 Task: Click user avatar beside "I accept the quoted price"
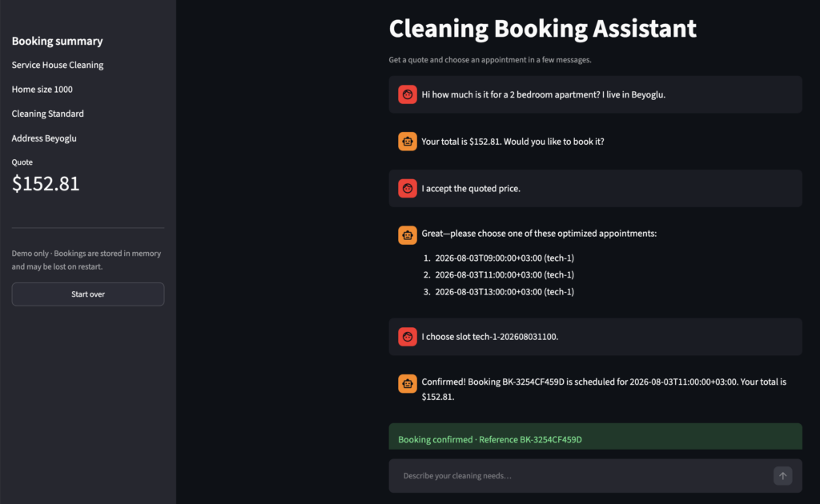pyautogui.click(x=408, y=189)
